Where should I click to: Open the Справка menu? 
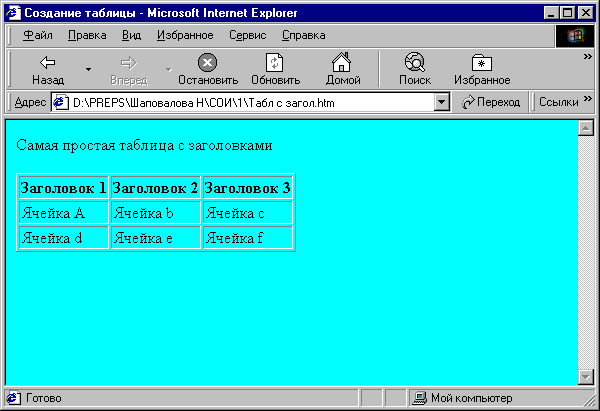(303, 35)
